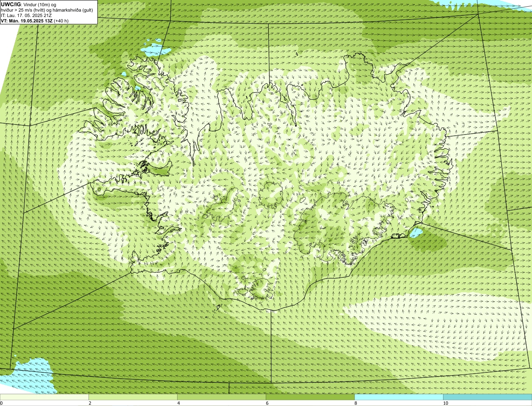This screenshot has width=532, height=406.
Task: Click the legend scale label "4"
Action: pos(179,403)
